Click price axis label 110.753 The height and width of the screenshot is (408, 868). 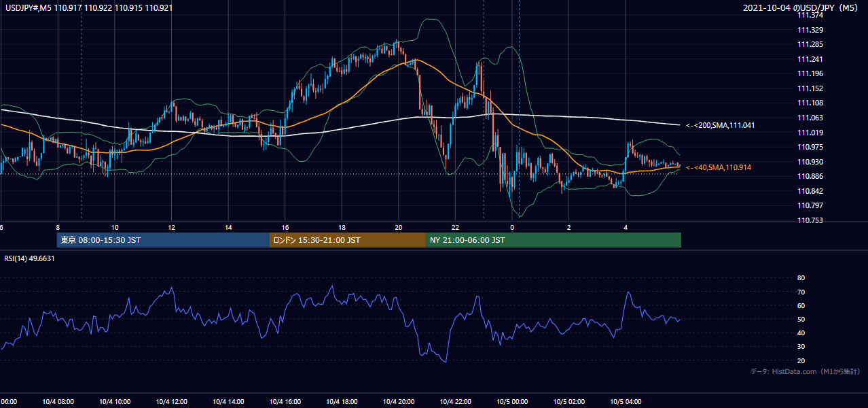tap(810, 220)
